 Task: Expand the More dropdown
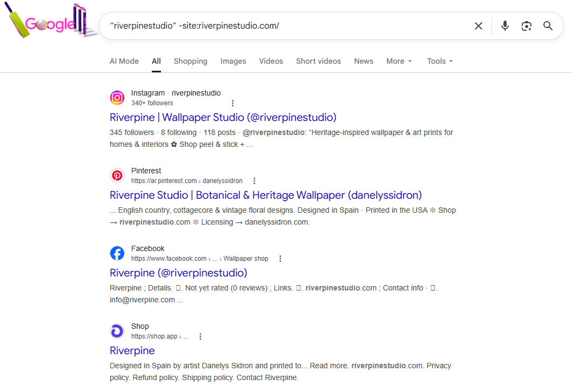click(399, 61)
